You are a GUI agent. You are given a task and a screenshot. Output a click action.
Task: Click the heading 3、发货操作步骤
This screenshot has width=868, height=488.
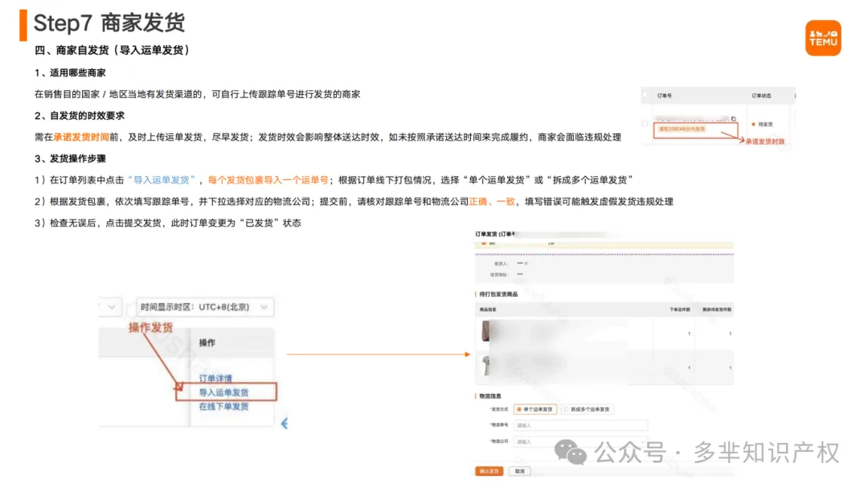pyautogui.click(x=70, y=158)
